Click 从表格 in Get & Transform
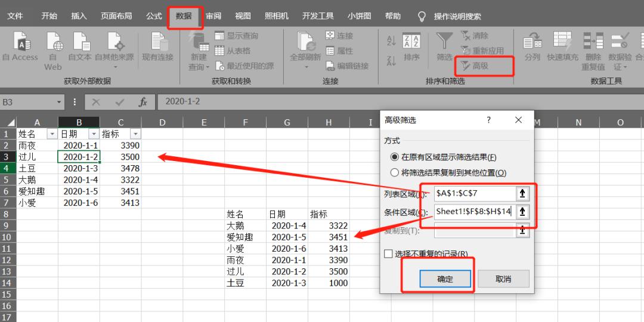 click(x=233, y=51)
